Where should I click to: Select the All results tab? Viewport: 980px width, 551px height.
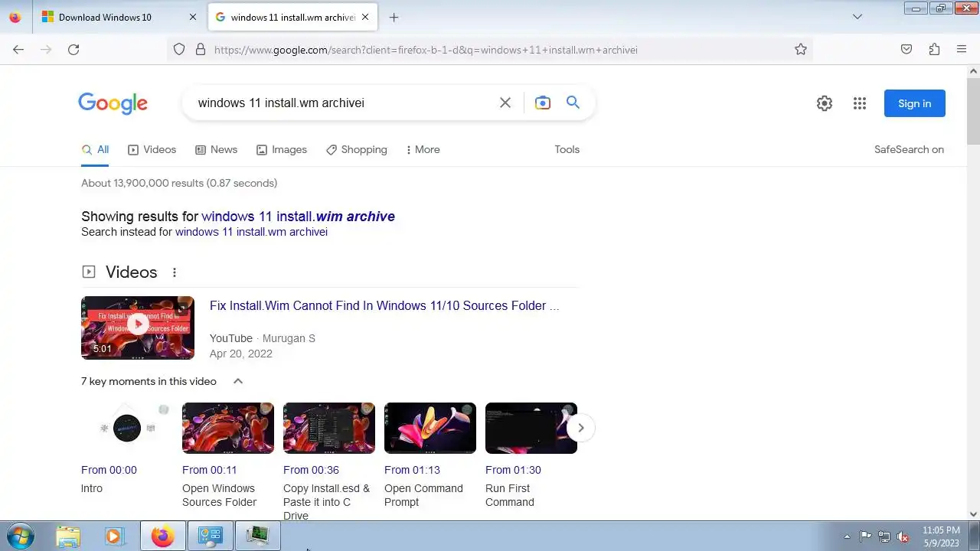(x=96, y=150)
